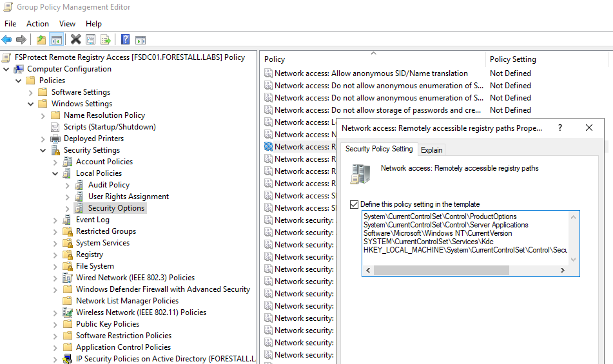This screenshot has height=364, width=613.
Task: Click the blue Help toolbar icon
Action: click(125, 39)
